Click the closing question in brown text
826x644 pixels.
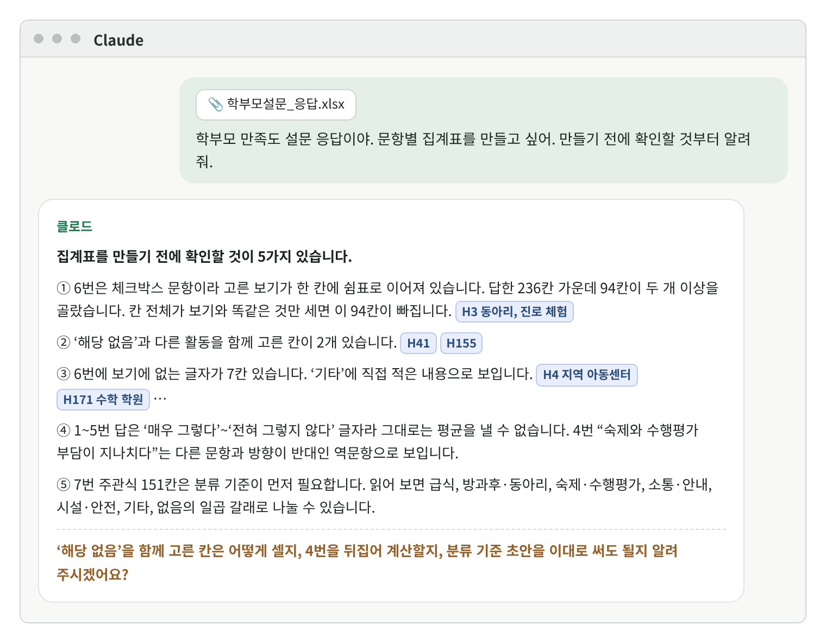pos(367,563)
